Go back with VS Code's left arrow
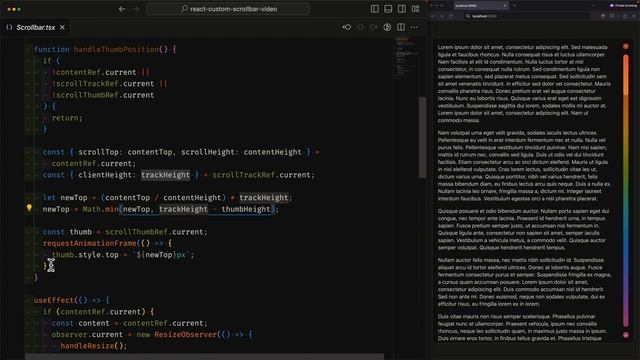 coord(122,9)
